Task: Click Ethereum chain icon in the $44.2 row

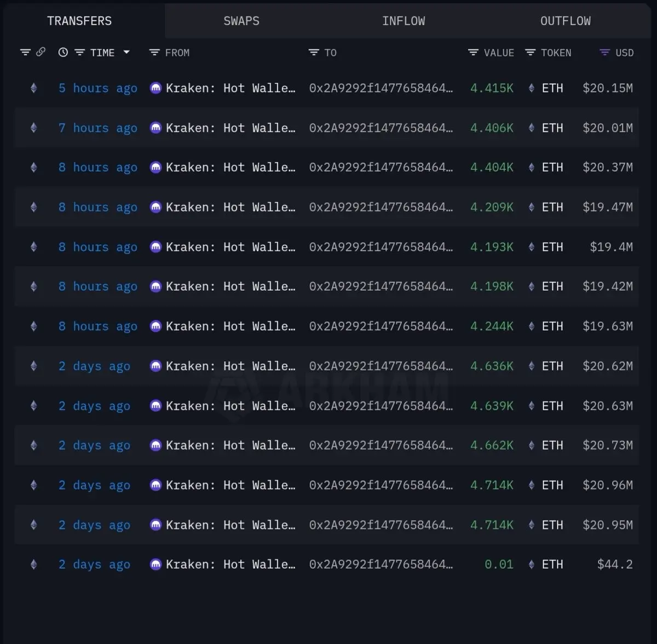Action: point(34,564)
